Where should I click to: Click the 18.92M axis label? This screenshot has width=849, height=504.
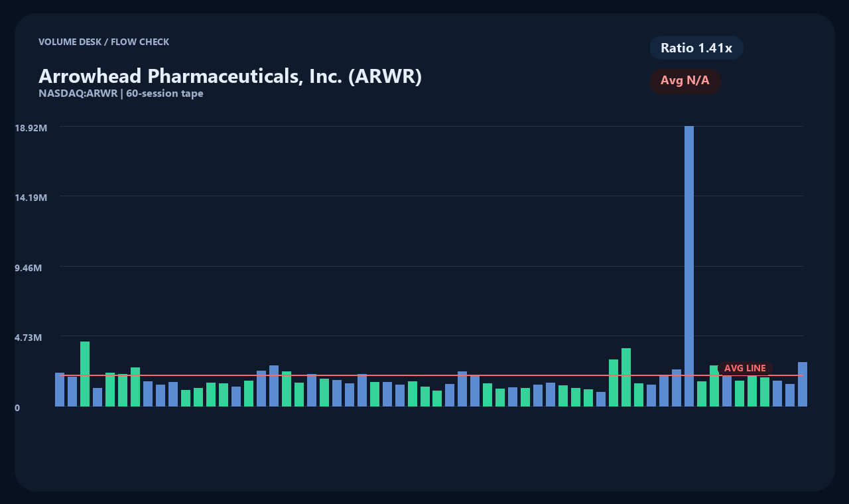click(31, 128)
